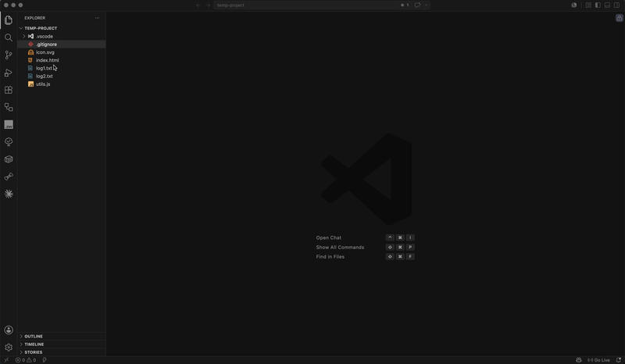The width and height of the screenshot is (625, 364).
Task: Open index.html file
Action: tap(62, 60)
